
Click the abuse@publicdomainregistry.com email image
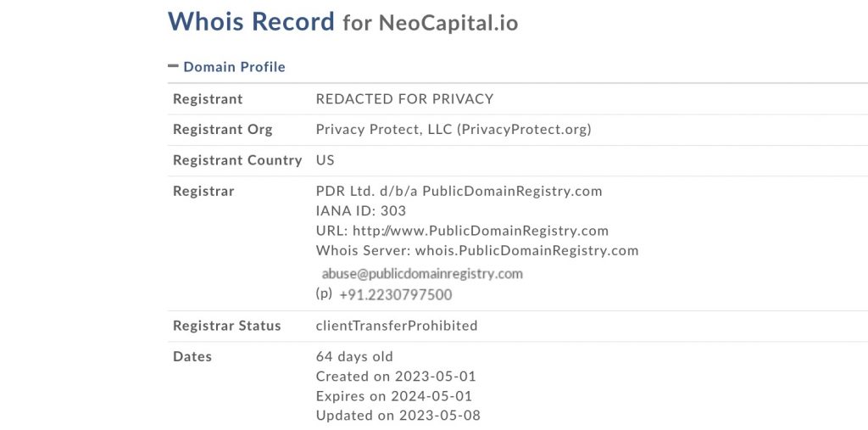(x=422, y=274)
